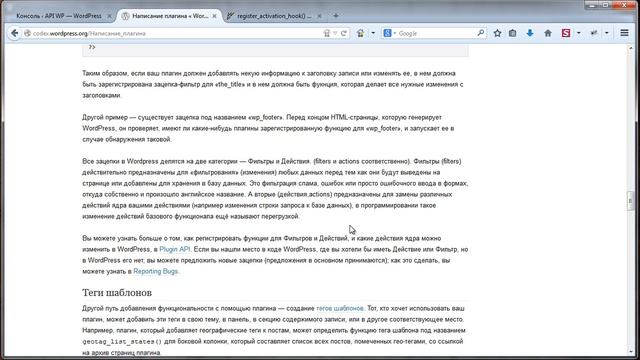640x360 pixels.
Task: Open the house-shaped extension icon beside the address bar
Action: pyautogui.click(x=360, y=33)
